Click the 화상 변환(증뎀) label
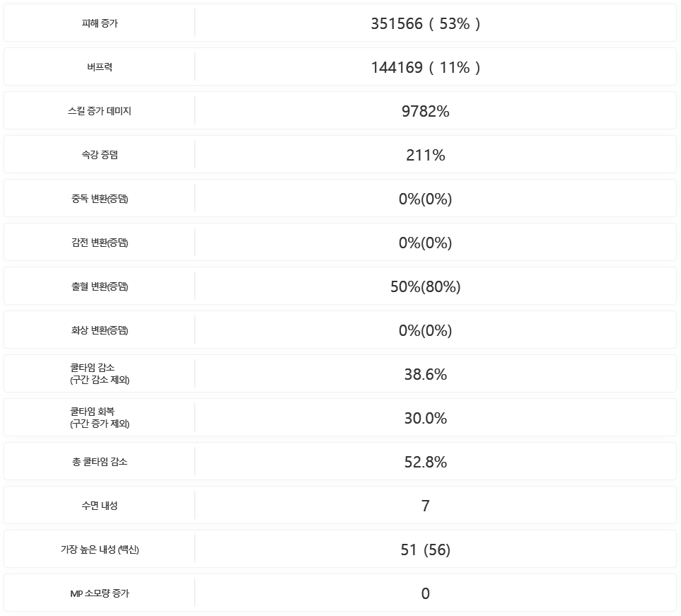 100,330
